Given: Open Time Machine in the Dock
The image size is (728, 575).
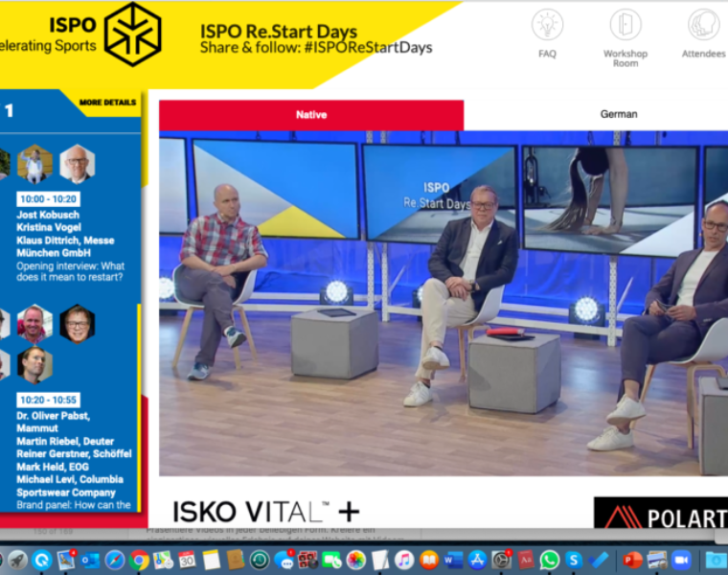Looking at the screenshot, I should pos(260,560).
